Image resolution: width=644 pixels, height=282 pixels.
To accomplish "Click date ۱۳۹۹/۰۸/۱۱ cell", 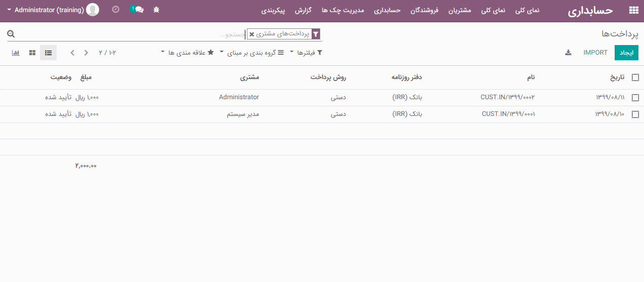I will [x=610, y=97].
